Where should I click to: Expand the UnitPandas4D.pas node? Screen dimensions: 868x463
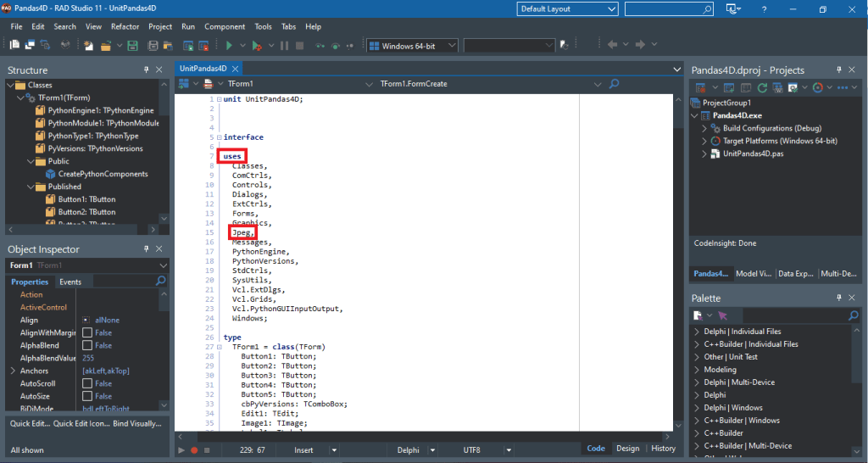704,153
